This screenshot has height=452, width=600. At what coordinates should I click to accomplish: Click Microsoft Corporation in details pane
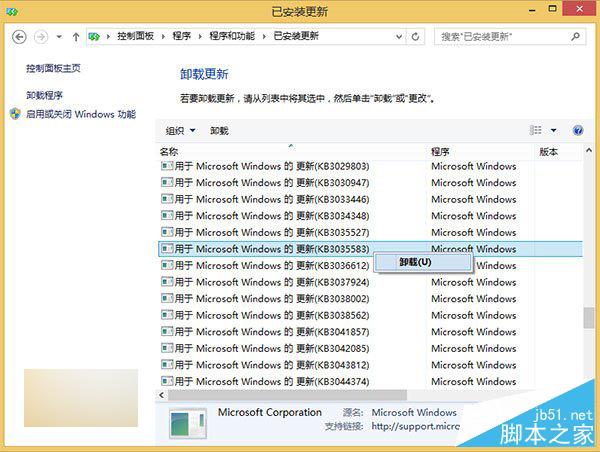click(x=270, y=413)
